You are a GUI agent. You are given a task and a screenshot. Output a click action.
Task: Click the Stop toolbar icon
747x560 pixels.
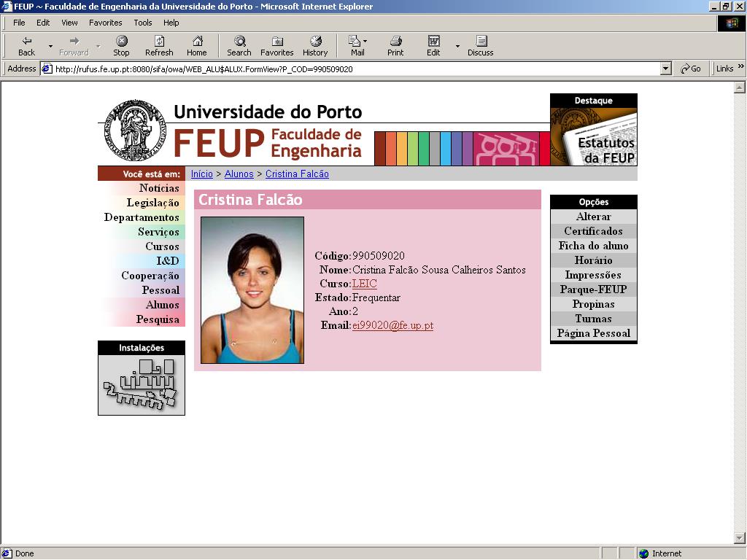point(122,41)
